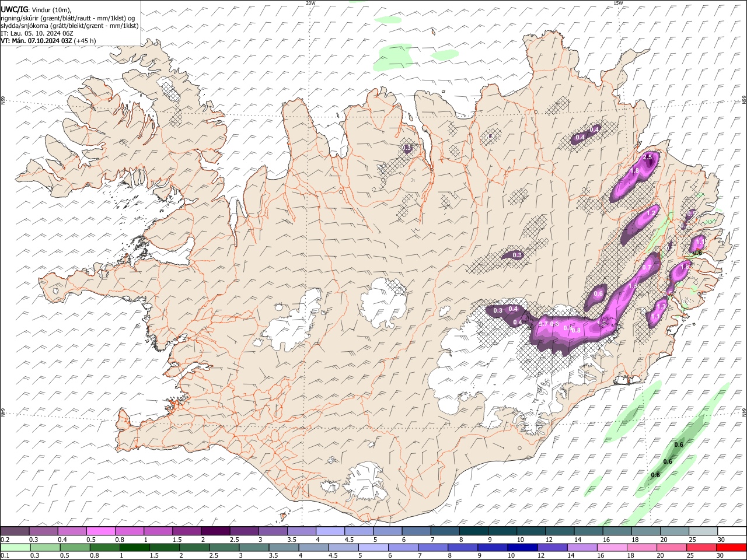
Task: Click the 'Vindur (10m)' header text
Action: point(51,10)
